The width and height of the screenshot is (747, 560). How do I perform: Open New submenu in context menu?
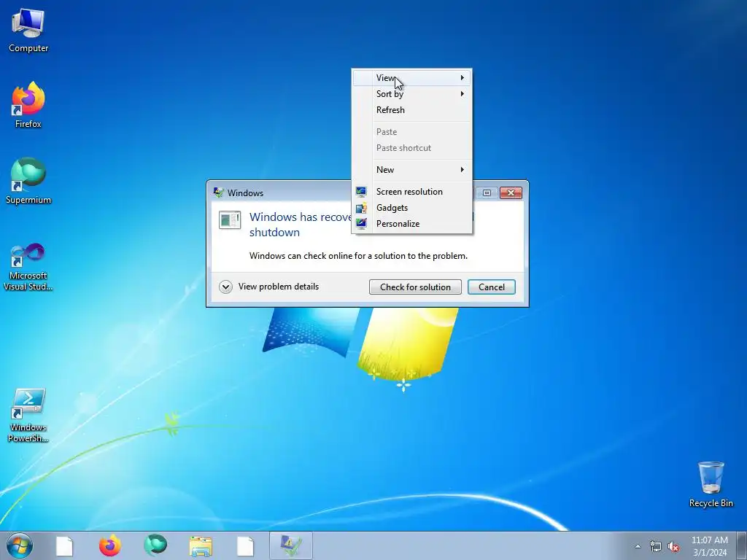coord(412,169)
